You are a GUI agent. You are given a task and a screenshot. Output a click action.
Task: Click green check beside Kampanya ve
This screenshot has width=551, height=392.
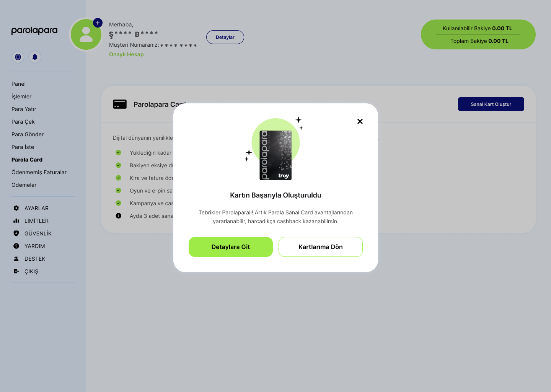119,203
